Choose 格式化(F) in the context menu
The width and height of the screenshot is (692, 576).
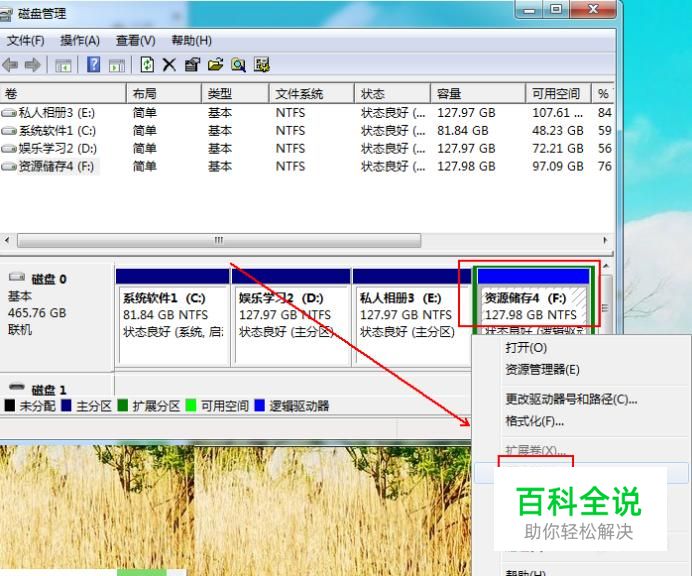coord(534,421)
